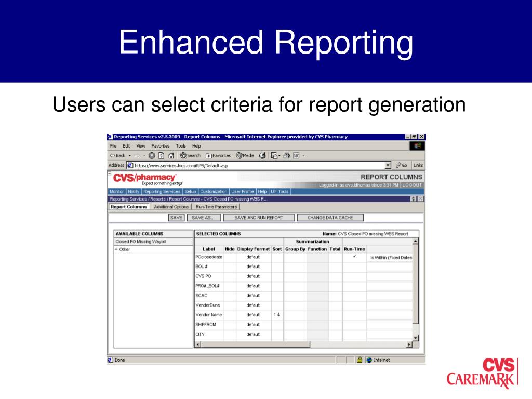
Task: Click the browser Forward arrow
Action: (x=137, y=156)
